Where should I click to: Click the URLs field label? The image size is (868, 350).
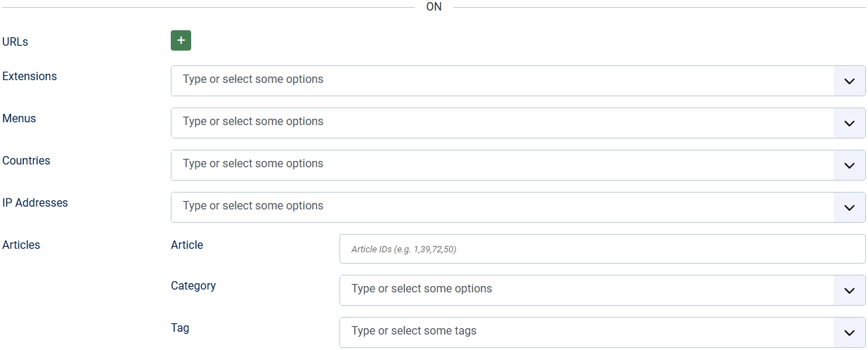pos(15,42)
